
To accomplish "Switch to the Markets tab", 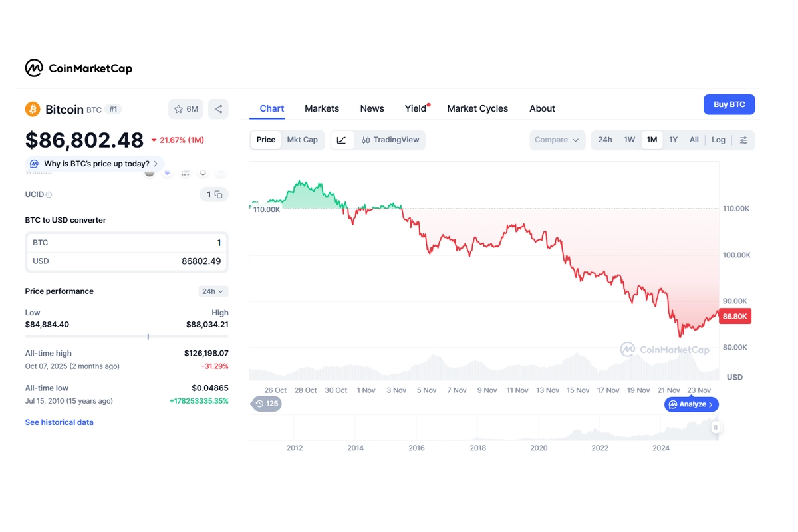I will pos(322,108).
